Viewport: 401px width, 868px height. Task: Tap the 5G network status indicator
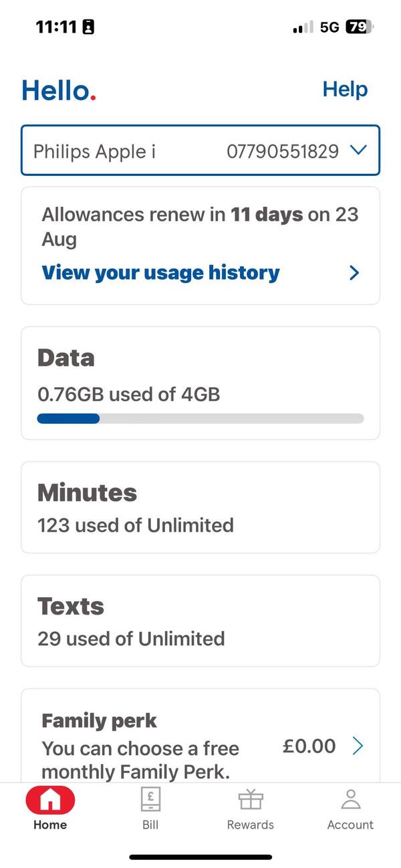click(329, 27)
